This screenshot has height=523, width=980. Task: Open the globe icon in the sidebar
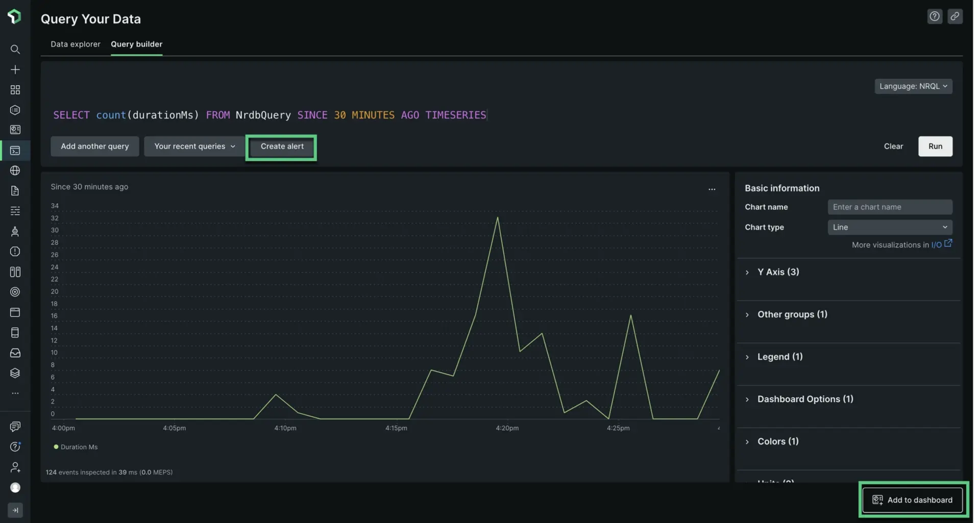(x=15, y=170)
